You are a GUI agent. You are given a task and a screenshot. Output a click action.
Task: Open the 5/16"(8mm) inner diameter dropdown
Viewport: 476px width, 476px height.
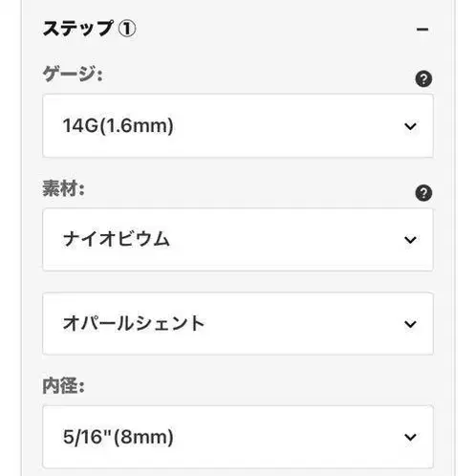[x=238, y=437]
